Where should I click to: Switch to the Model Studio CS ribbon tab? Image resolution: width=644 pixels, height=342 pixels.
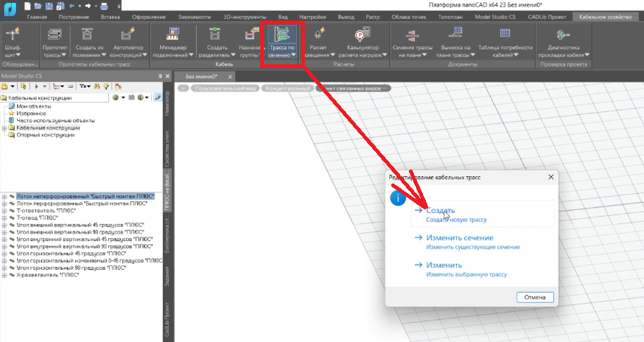pyautogui.click(x=495, y=17)
